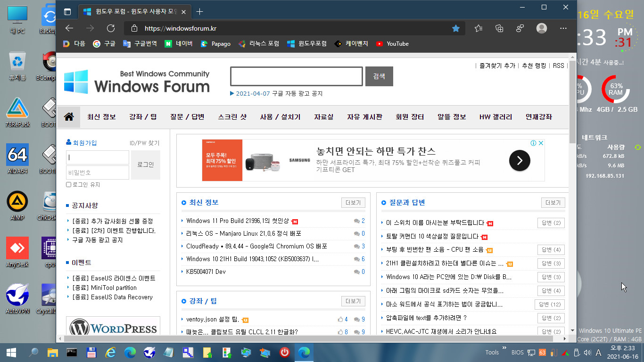Screen dimensions: 644x362
Task: Open the Naver bookmark
Action: coord(179,43)
